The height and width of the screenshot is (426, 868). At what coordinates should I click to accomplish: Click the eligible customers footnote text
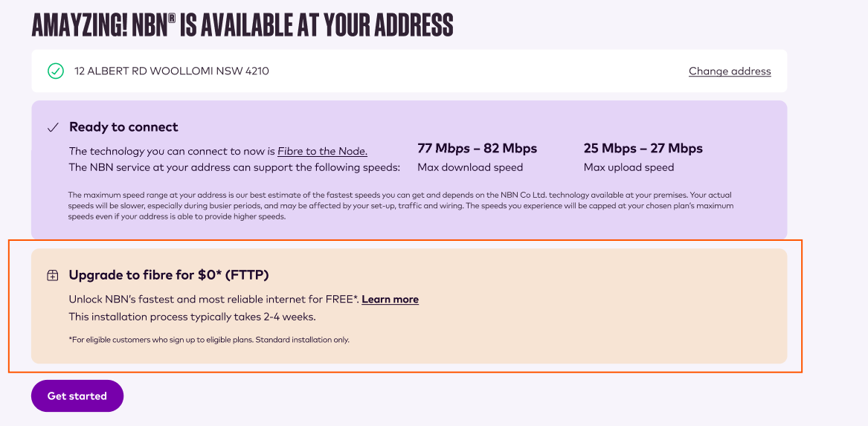tap(209, 340)
